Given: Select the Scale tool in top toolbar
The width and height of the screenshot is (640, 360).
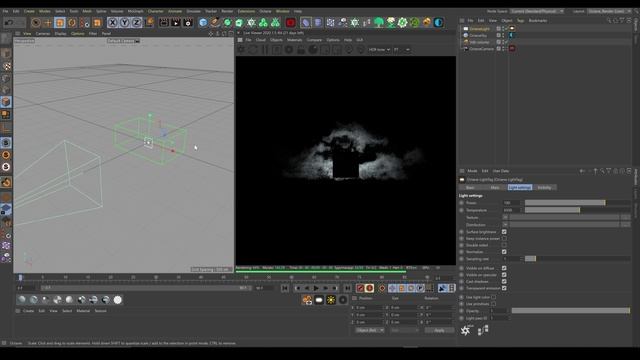Looking at the screenshot, I should coord(60,22).
